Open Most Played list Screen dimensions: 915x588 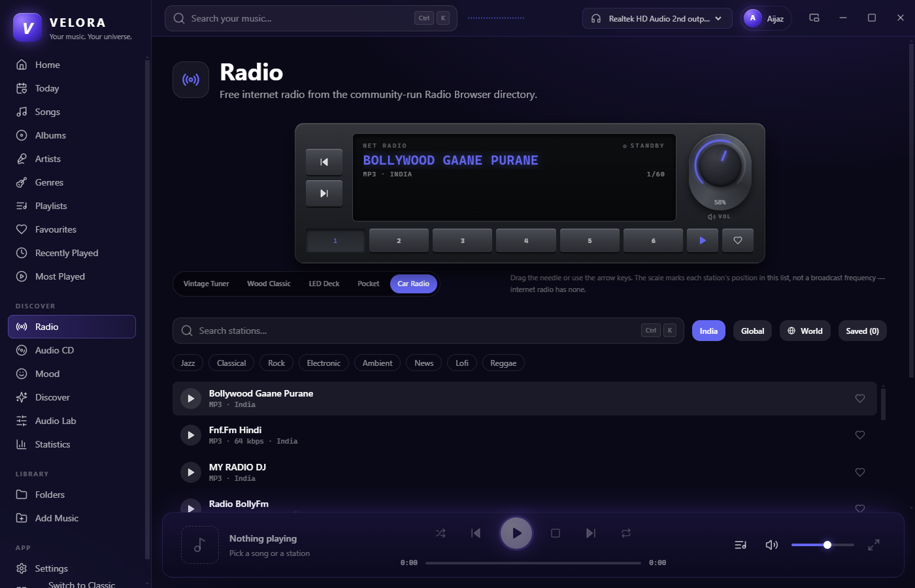coord(72,276)
